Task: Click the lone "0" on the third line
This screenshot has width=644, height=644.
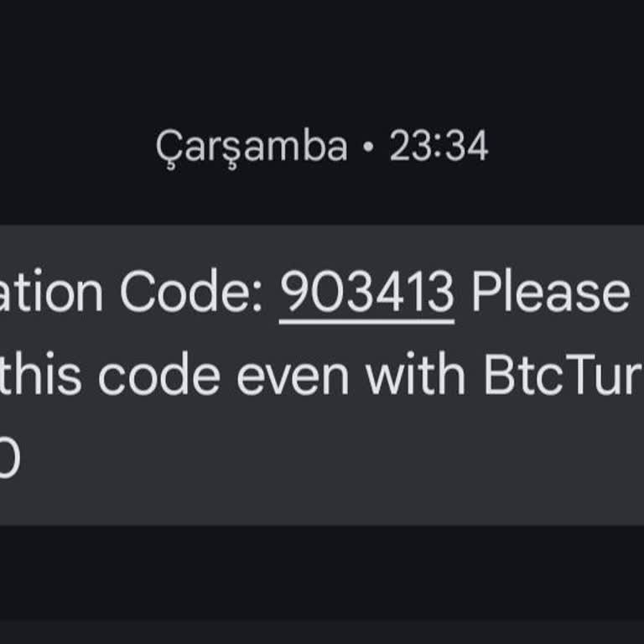Action: pos(8,460)
